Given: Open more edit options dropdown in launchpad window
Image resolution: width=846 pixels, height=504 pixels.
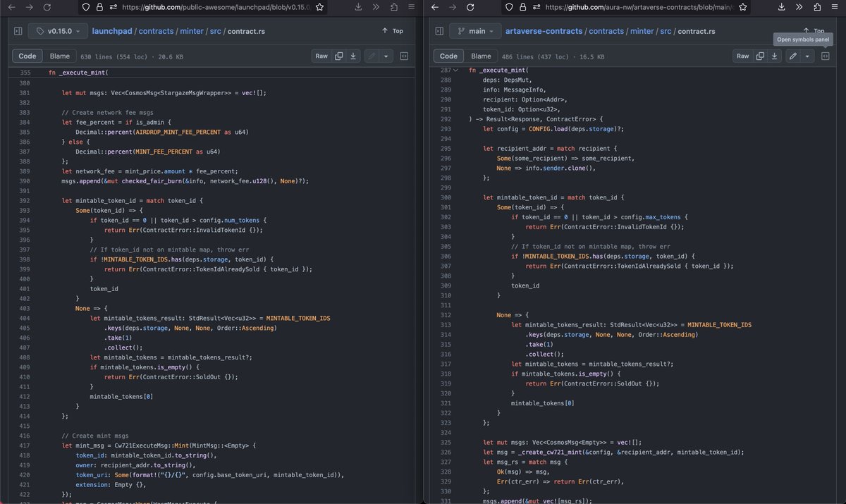Looking at the screenshot, I should tap(386, 56).
